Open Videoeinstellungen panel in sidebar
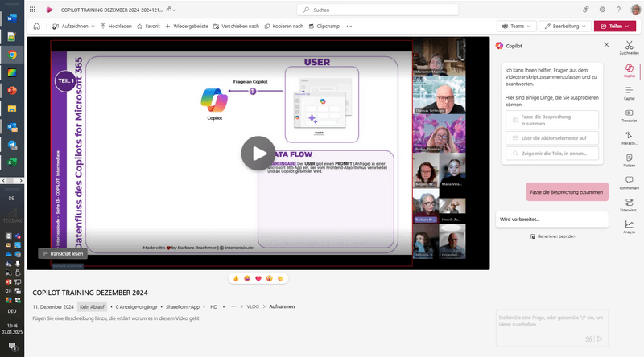Image resolution: width=644 pixels, height=357 pixels. [x=629, y=204]
